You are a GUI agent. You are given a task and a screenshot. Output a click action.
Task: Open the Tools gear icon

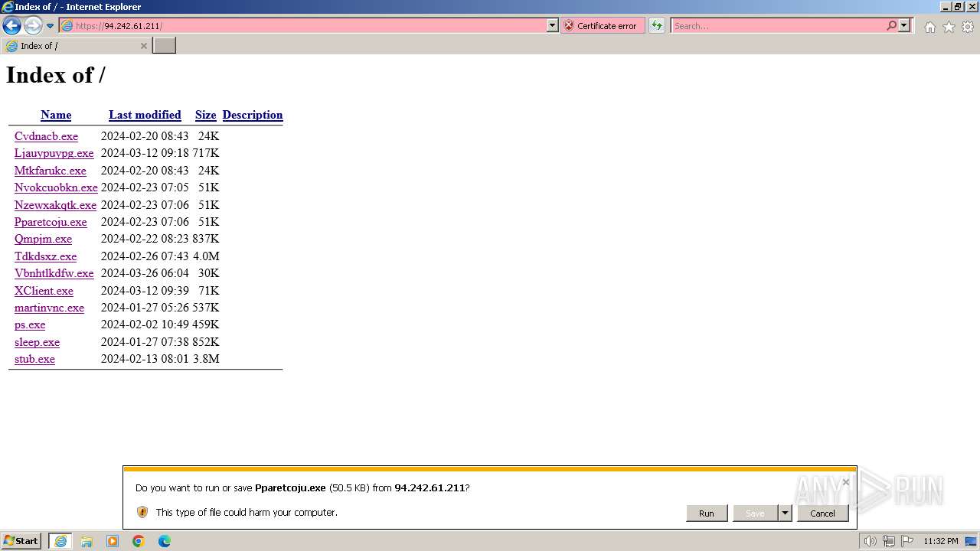tap(968, 27)
